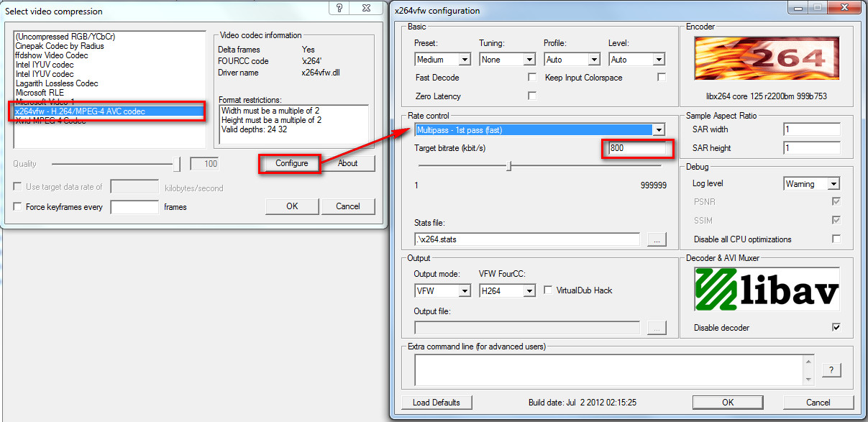Click Cancel in x264vfw configuration window
The height and width of the screenshot is (422, 868).
tap(818, 402)
